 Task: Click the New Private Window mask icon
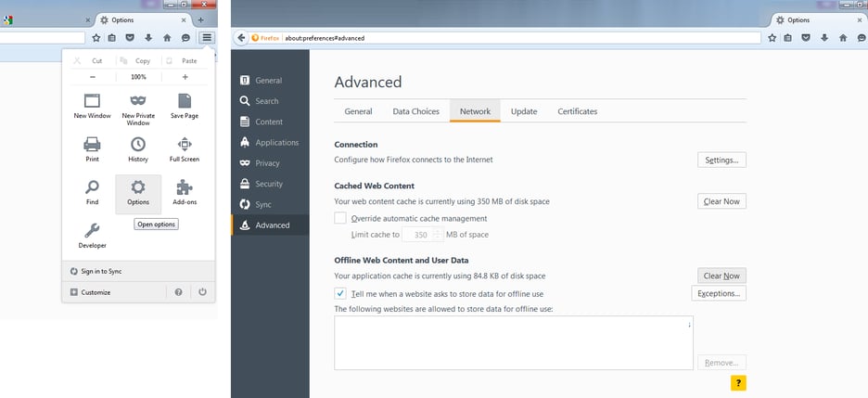(x=138, y=101)
